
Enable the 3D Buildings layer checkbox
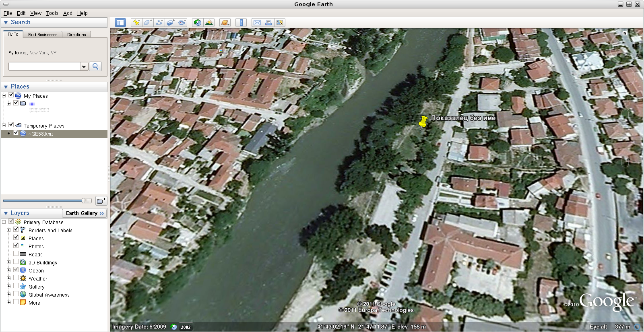click(16, 262)
